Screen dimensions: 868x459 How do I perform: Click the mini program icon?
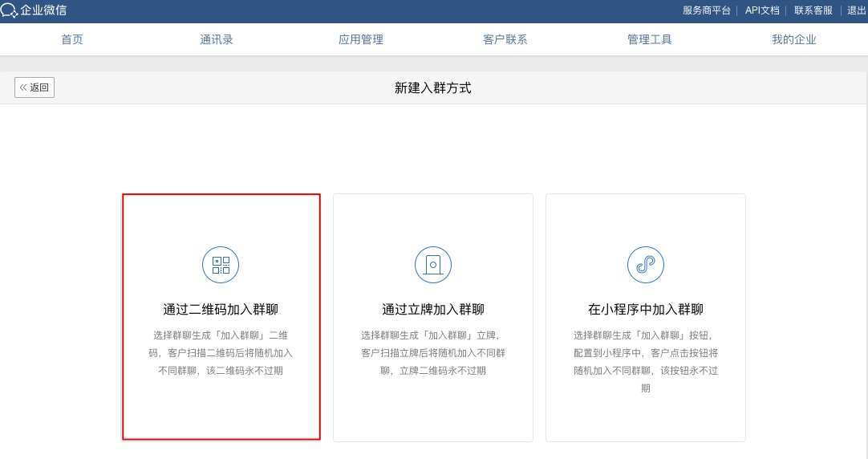point(646,265)
